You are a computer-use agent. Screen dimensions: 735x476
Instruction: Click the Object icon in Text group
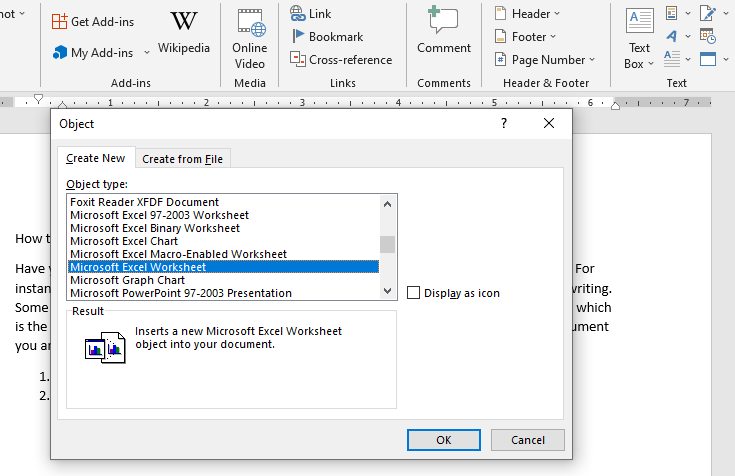(x=708, y=59)
